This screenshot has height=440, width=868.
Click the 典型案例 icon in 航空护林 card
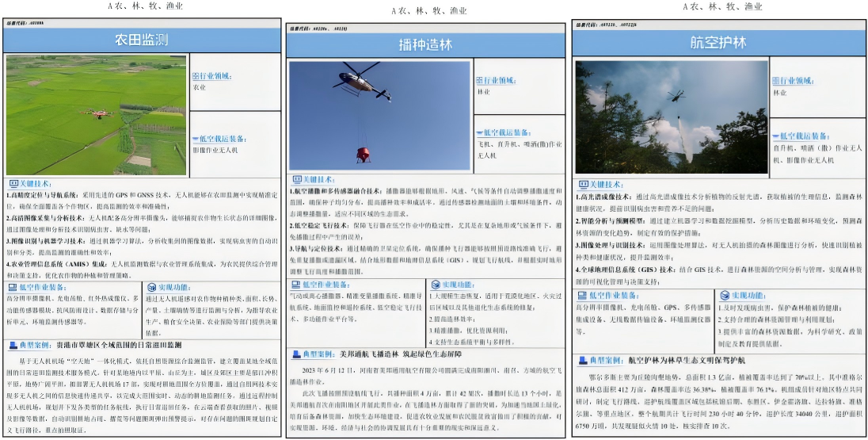582,361
